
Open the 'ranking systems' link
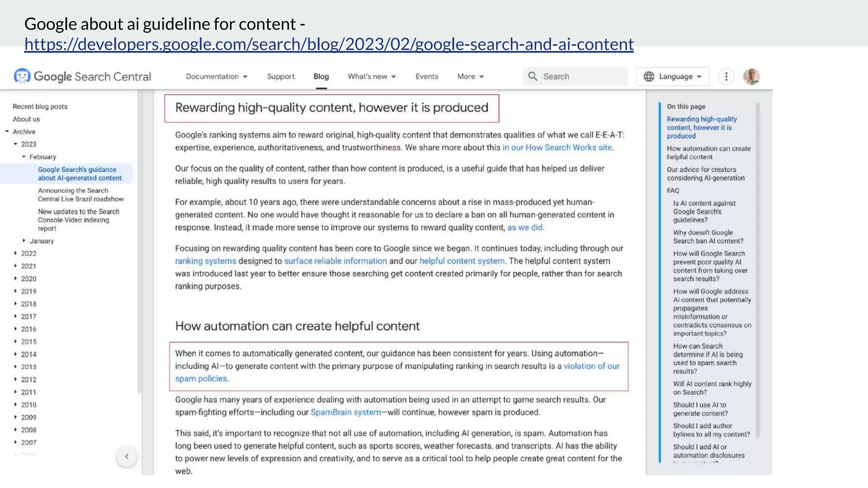[x=206, y=261]
